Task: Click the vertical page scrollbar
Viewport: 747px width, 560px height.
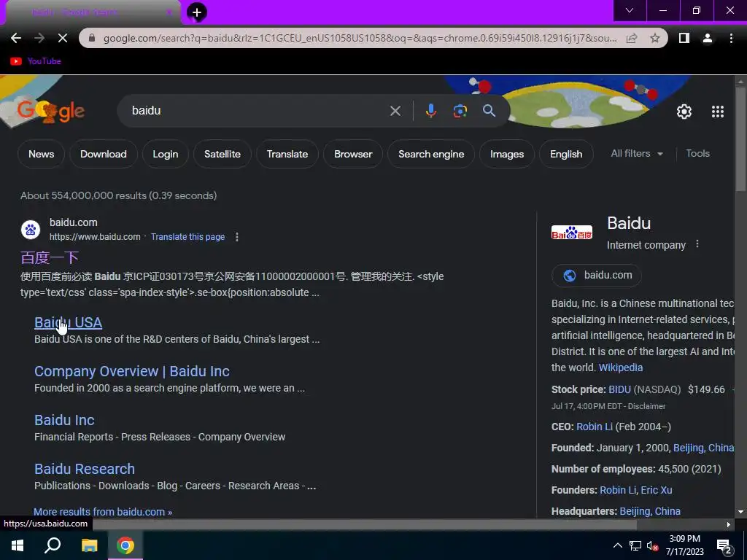Action: (x=740, y=141)
